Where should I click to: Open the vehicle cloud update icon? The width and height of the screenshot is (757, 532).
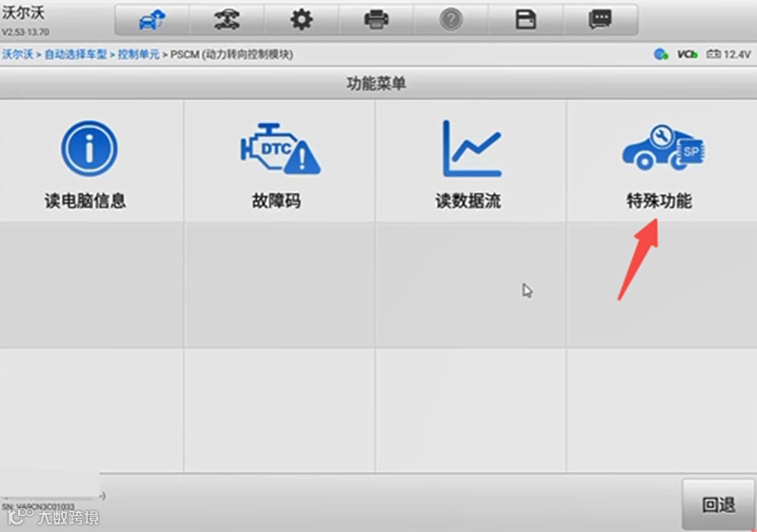click(152, 20)
